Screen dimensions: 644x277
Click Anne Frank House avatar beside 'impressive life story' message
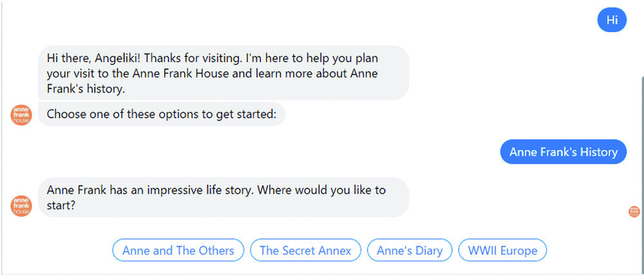21,205
